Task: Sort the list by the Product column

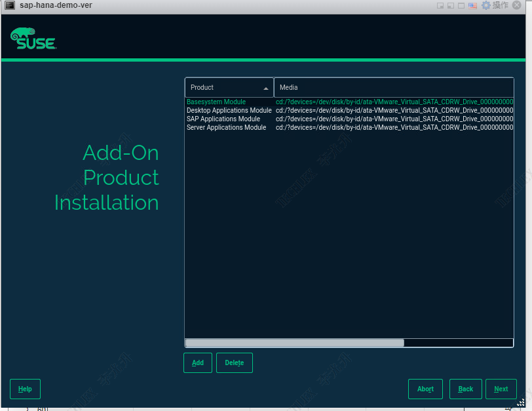Action: pos(229,88)
